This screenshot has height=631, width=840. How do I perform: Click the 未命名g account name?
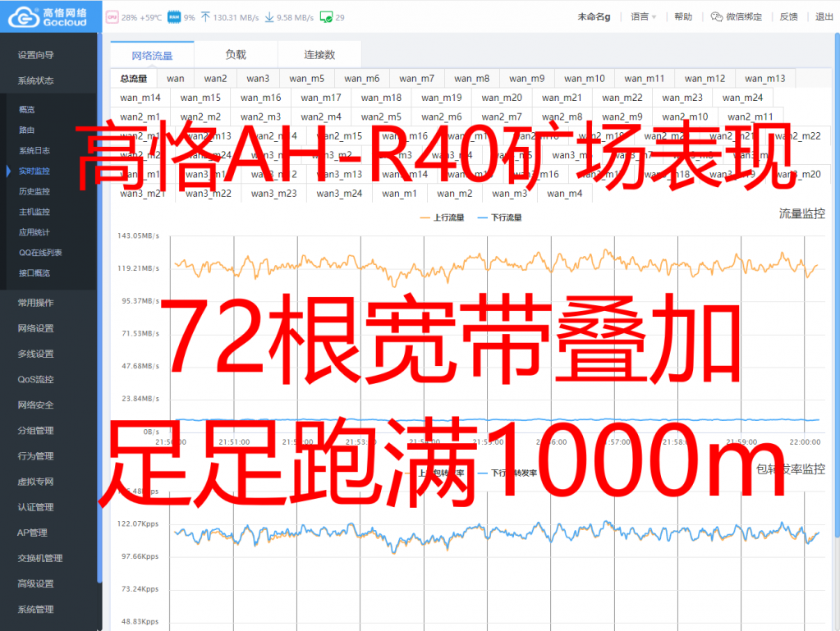coord(594,16)
